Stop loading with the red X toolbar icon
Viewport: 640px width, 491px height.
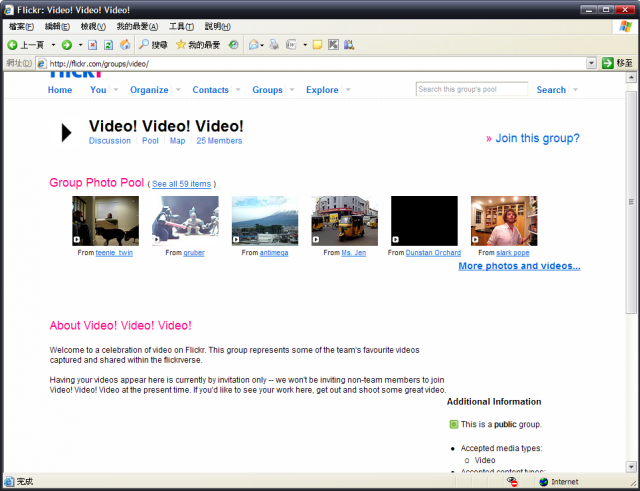(93, 45)
